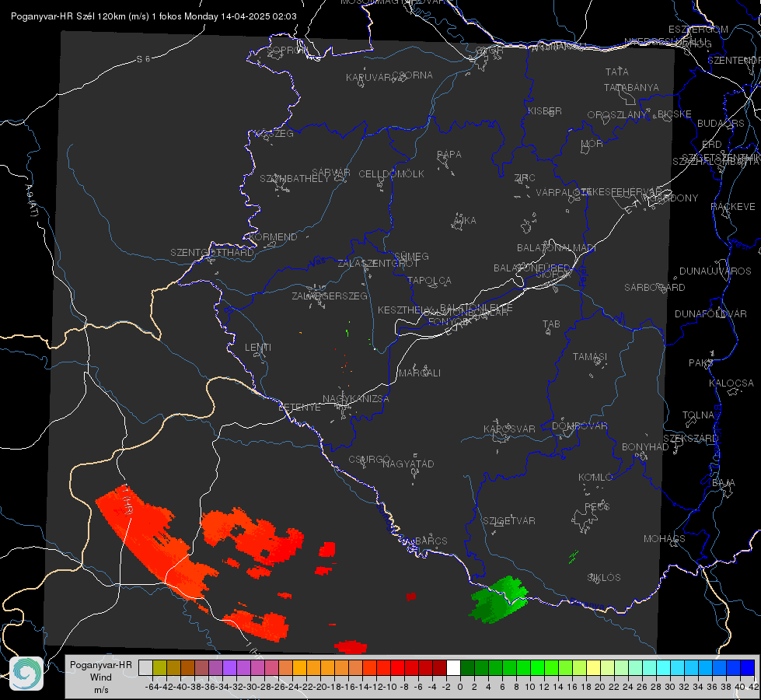Select the dark red swatch between -4 and -2

coord(440,667)
